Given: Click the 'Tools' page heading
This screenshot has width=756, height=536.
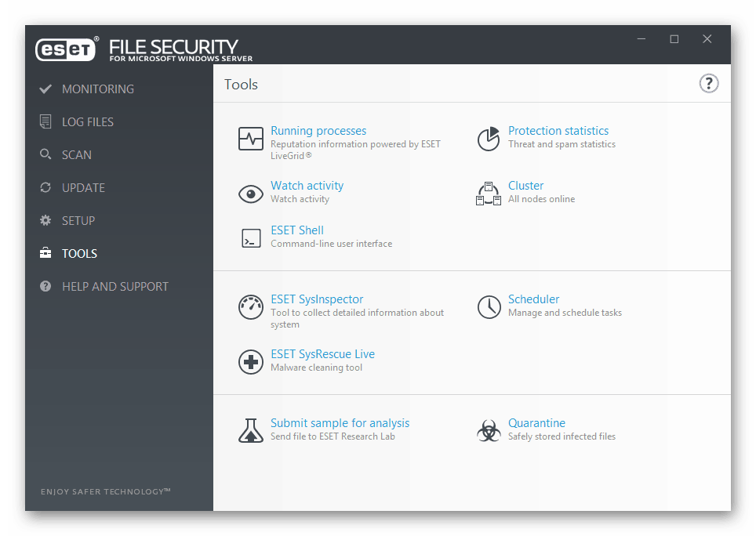Looking at the screenshot, I should point(241,85).
